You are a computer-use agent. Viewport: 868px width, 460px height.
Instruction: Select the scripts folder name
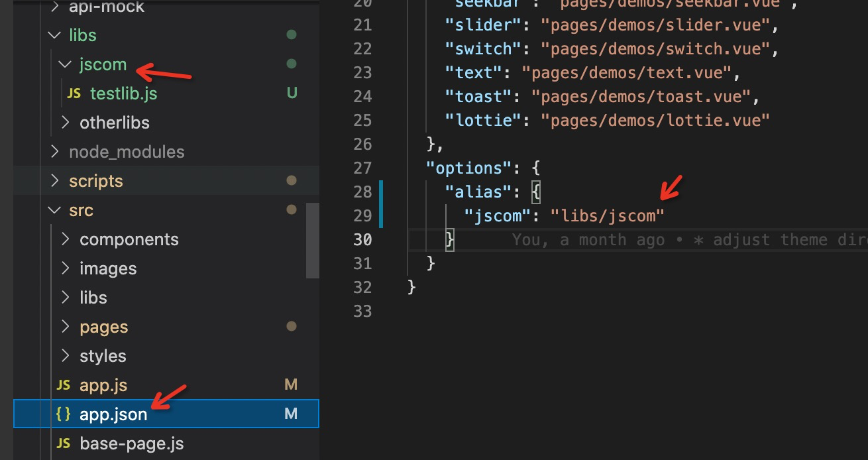coord(96,181)
